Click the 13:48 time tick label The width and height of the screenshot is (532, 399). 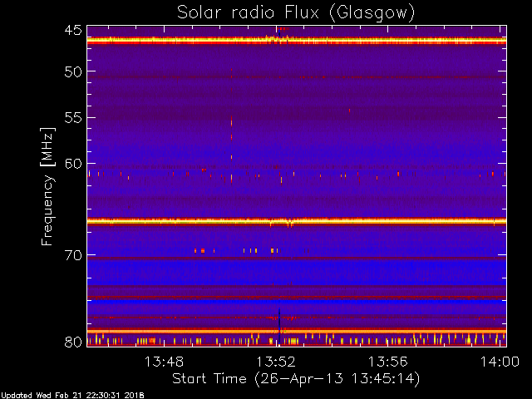coord(164,362)
